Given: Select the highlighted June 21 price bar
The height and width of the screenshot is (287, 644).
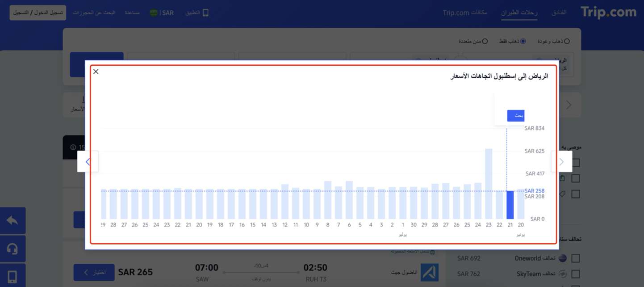Looking at the screenshot, I should point(510,205).
